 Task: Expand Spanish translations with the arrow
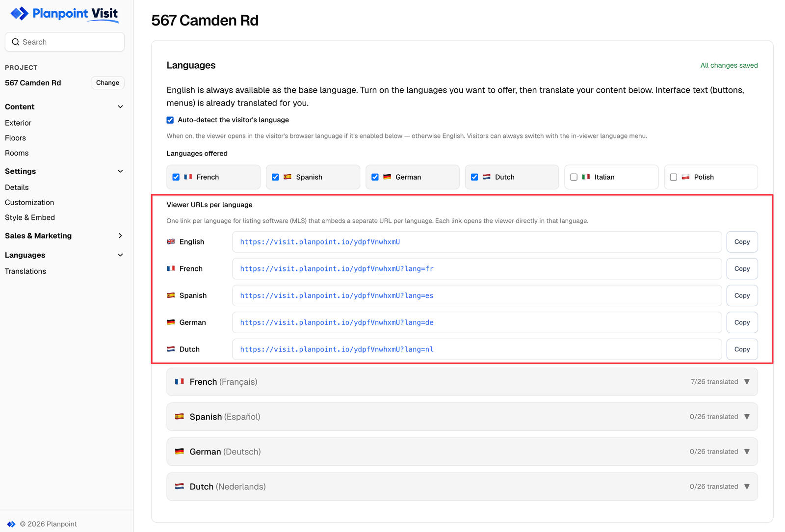tap(747, 417)
